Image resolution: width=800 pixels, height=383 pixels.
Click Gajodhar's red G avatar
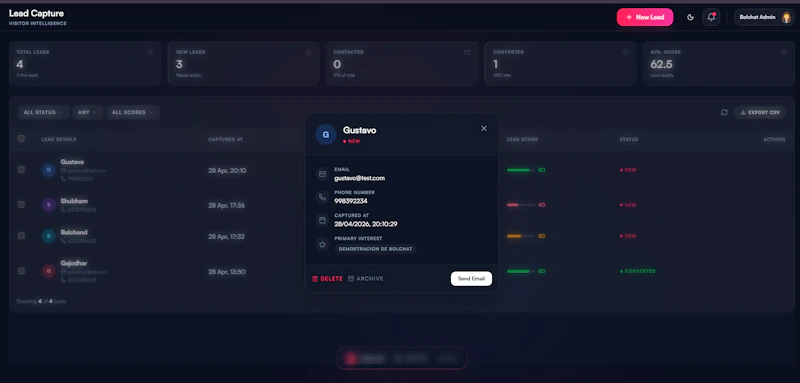tap(48, 271)
